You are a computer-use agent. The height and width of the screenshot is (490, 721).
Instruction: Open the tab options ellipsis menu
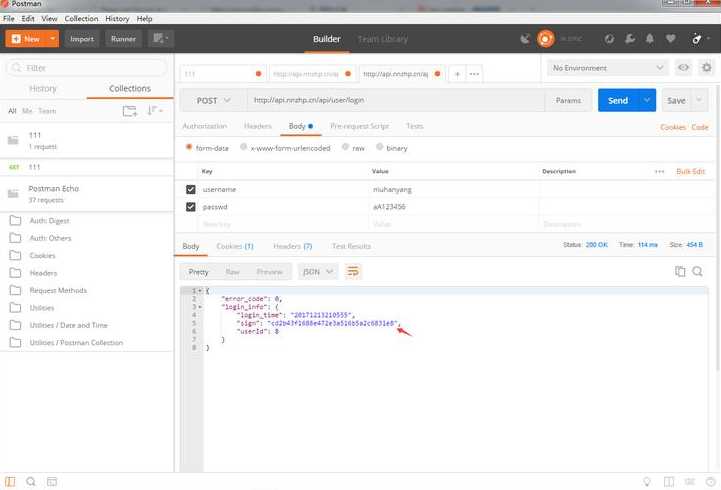(x=474, y=74)
